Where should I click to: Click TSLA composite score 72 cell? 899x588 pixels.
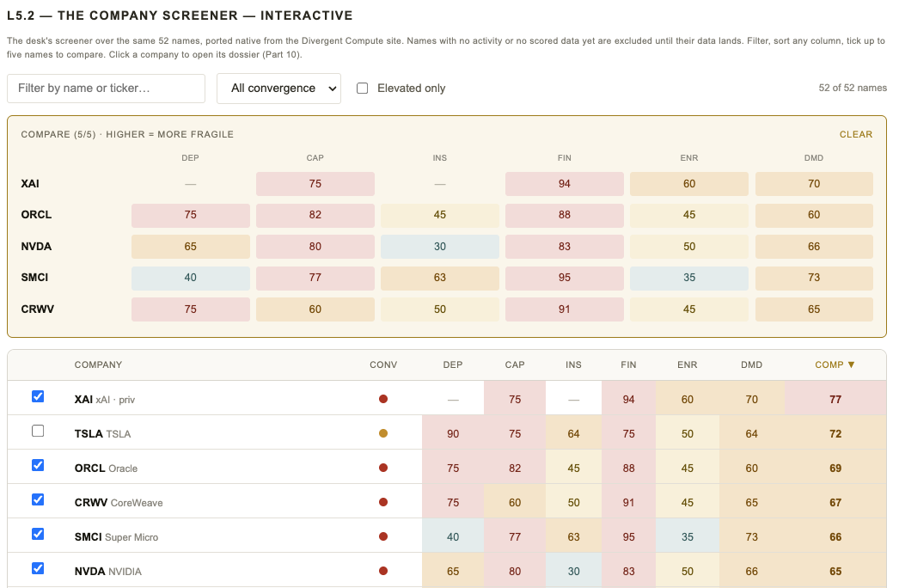click(835, 433)
